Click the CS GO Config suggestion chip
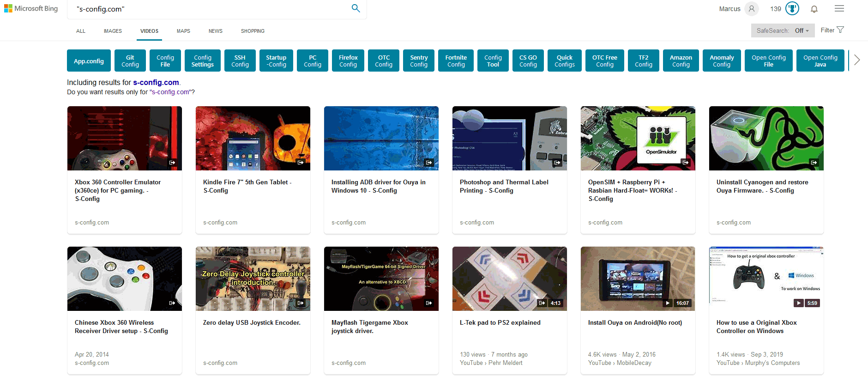 [x=528, y=61]
